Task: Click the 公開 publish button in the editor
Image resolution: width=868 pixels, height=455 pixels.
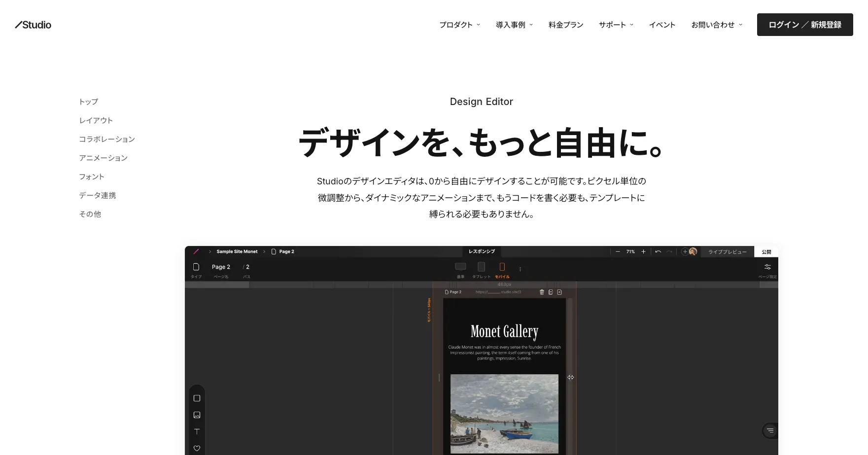Action: coord(766,251)
